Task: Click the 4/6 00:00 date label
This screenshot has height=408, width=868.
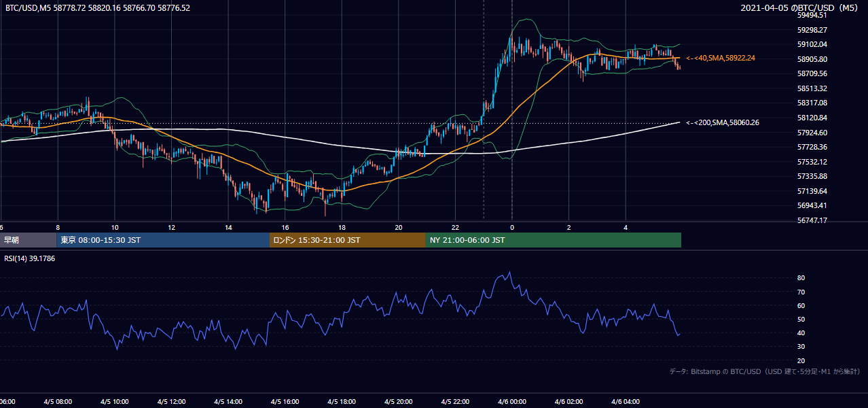Action: coord(512,402)
